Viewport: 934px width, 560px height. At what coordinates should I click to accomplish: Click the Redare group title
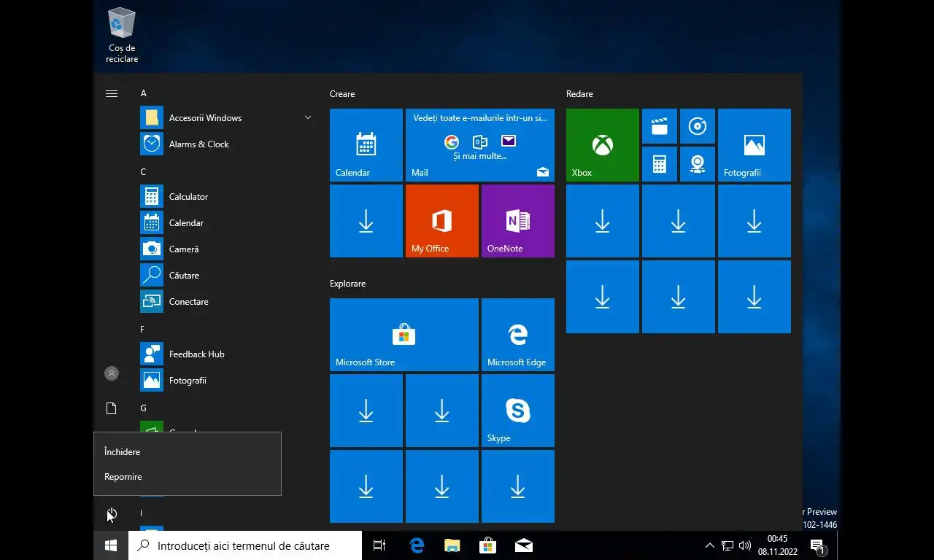click(x=579, y=94)
